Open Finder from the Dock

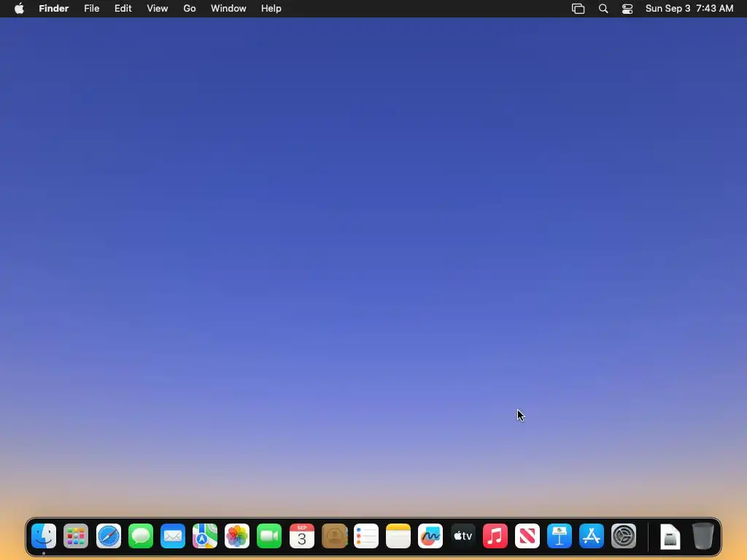[x=44, y=536]
